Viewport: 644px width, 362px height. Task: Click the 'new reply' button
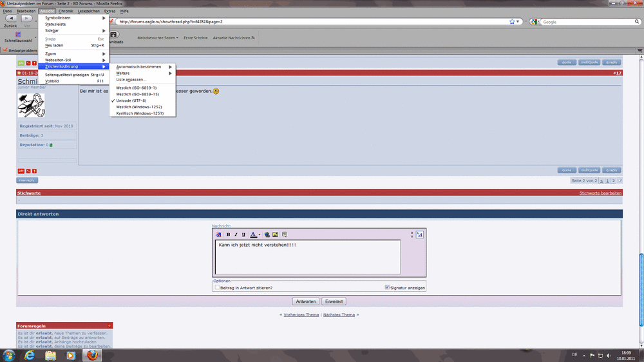pos(27,180)
